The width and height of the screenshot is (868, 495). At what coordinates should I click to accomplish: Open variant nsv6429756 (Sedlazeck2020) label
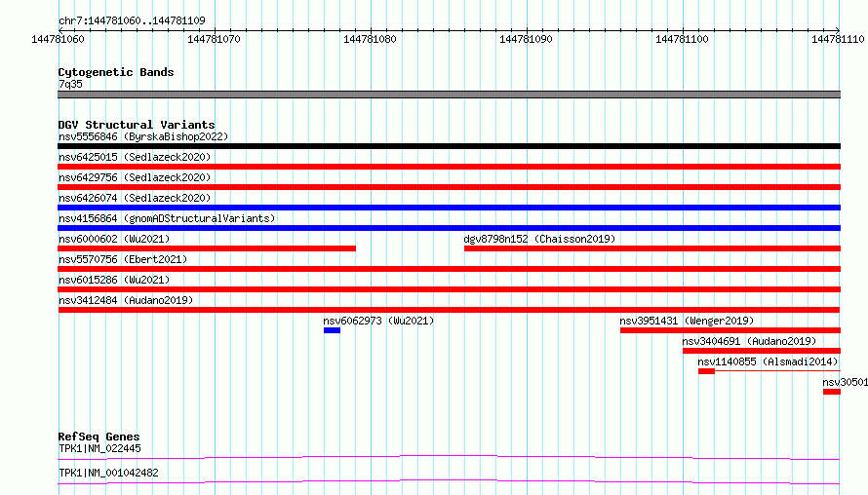click(135, 177)
